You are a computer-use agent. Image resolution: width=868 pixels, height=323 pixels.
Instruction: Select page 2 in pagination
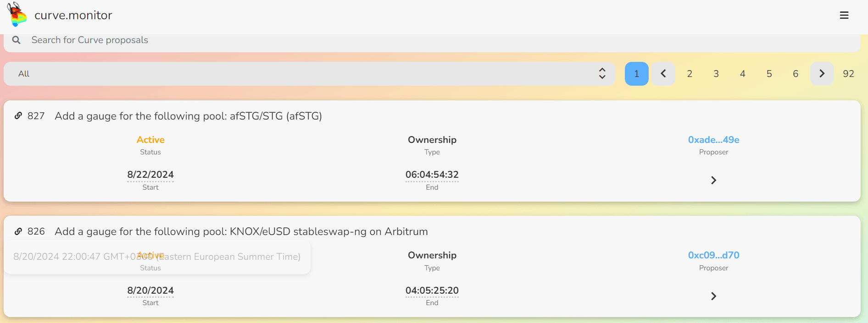click(690, 74)
